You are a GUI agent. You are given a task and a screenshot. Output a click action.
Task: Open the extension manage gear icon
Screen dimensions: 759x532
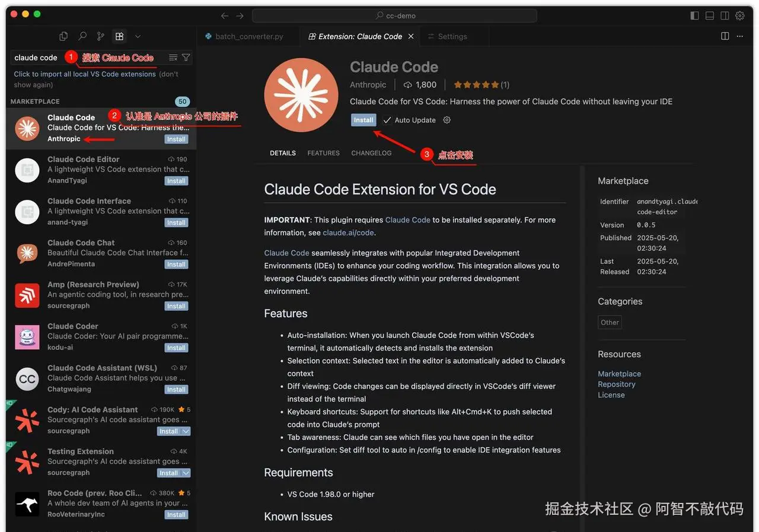pos(447,120)
